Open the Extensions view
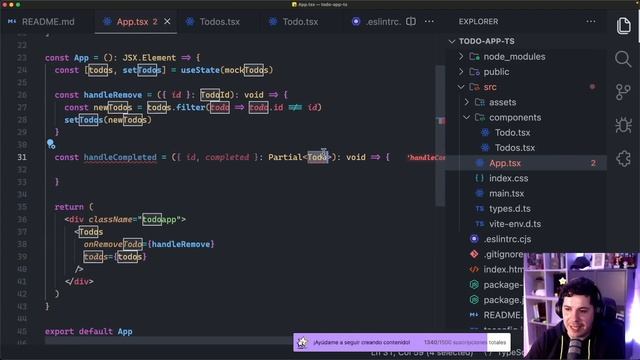The height and width of the screenshot is (360, 640). 623,158
